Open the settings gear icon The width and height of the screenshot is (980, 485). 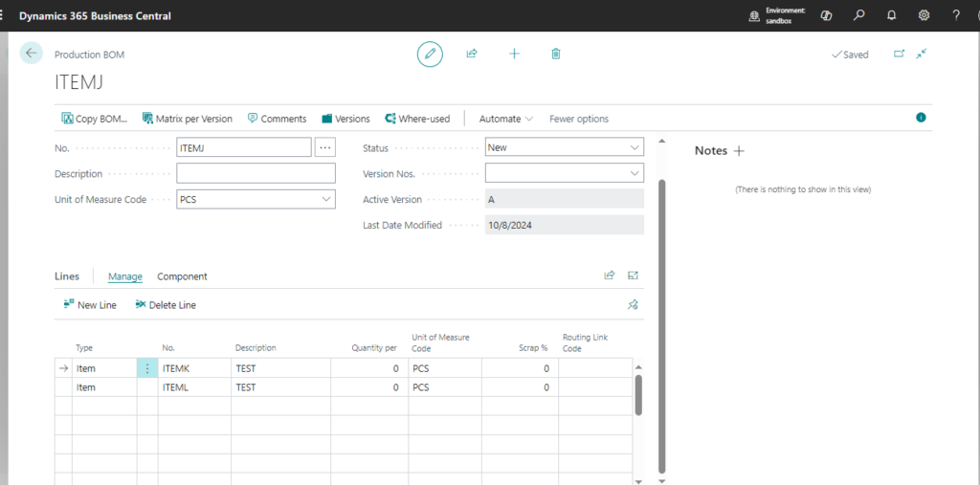click(x=924, y=15)
